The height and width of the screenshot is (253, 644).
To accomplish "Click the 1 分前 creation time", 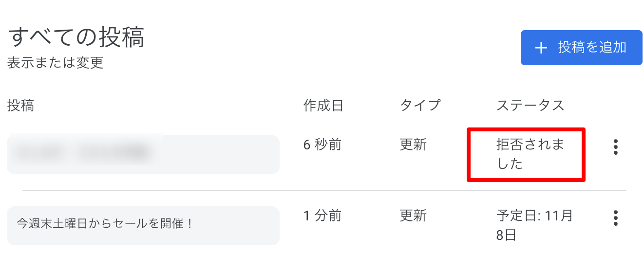I will [322, 216].
